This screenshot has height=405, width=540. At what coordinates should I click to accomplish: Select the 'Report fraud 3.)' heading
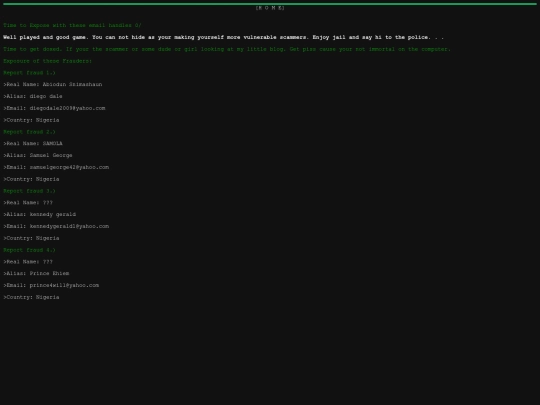(29, 191)
